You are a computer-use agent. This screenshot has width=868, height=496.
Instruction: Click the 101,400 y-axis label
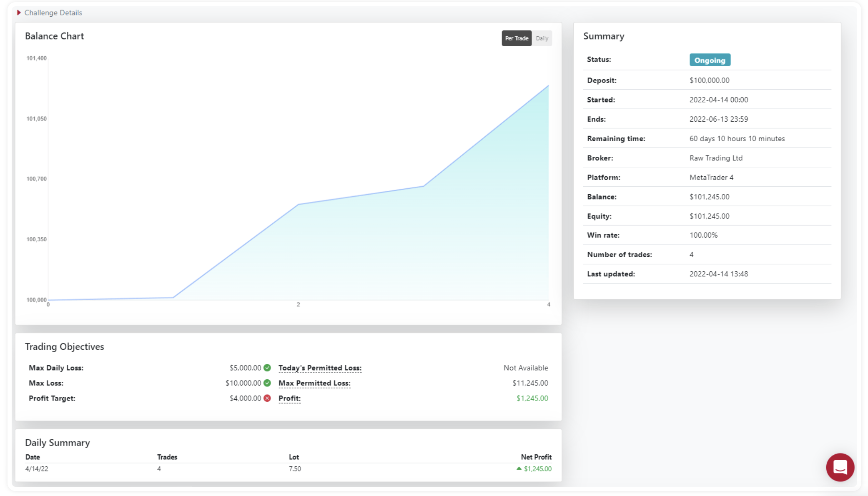pos(37,58)
